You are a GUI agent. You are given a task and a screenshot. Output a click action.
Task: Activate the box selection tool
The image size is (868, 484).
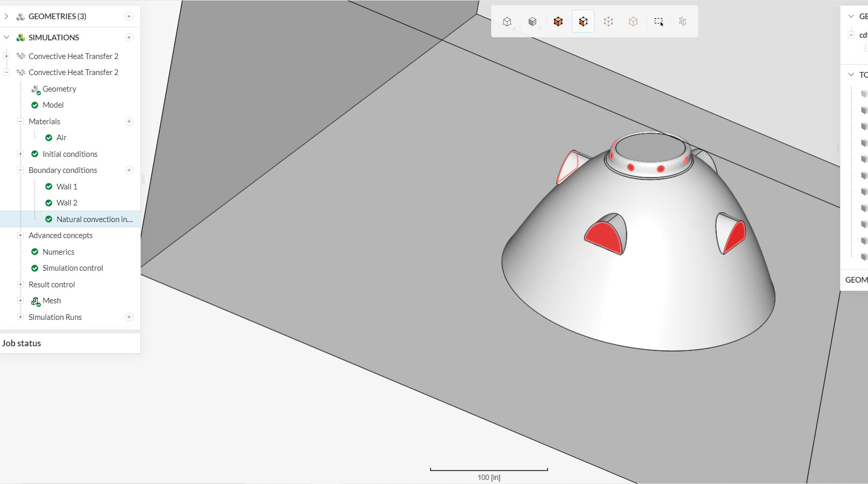658,22
